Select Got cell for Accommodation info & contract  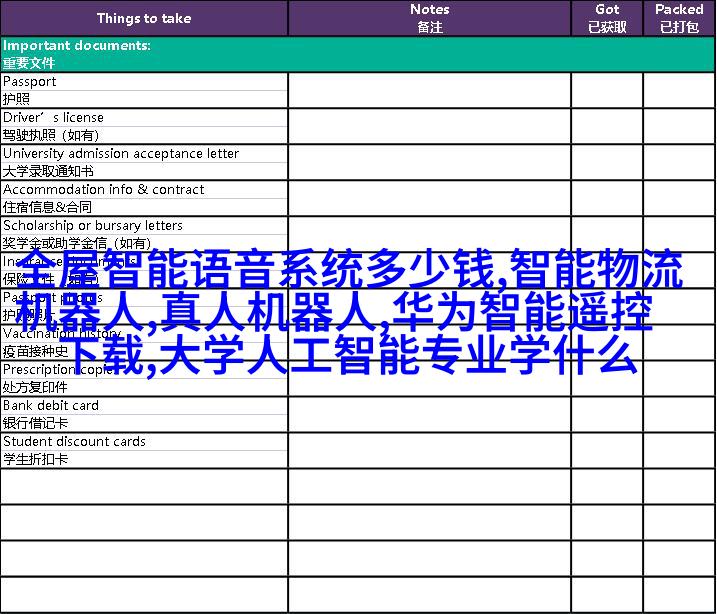[607, 198]
